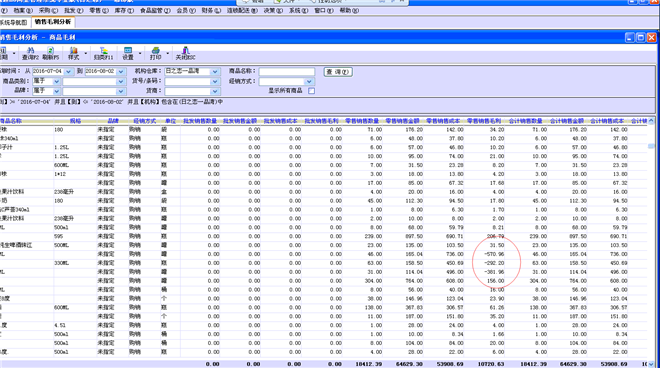Viewport: 660px width, 368px height.
Task: Click the table vertical scrollbar up arrow
Action: tap(651, 121)
